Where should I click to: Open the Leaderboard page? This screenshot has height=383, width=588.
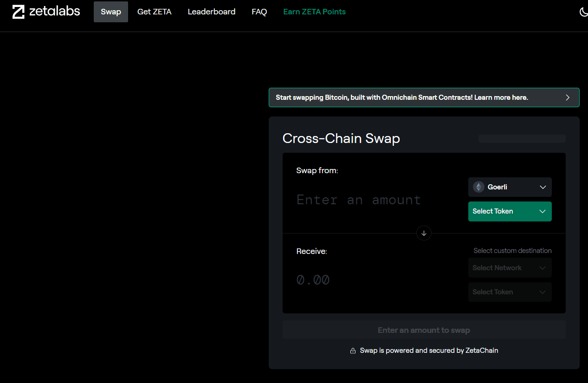point(211,12)
